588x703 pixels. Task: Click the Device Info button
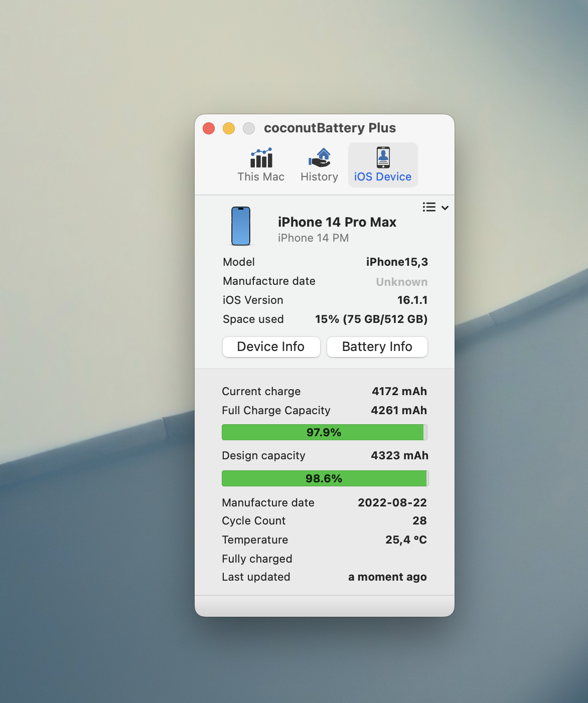[x=271, y=346]
